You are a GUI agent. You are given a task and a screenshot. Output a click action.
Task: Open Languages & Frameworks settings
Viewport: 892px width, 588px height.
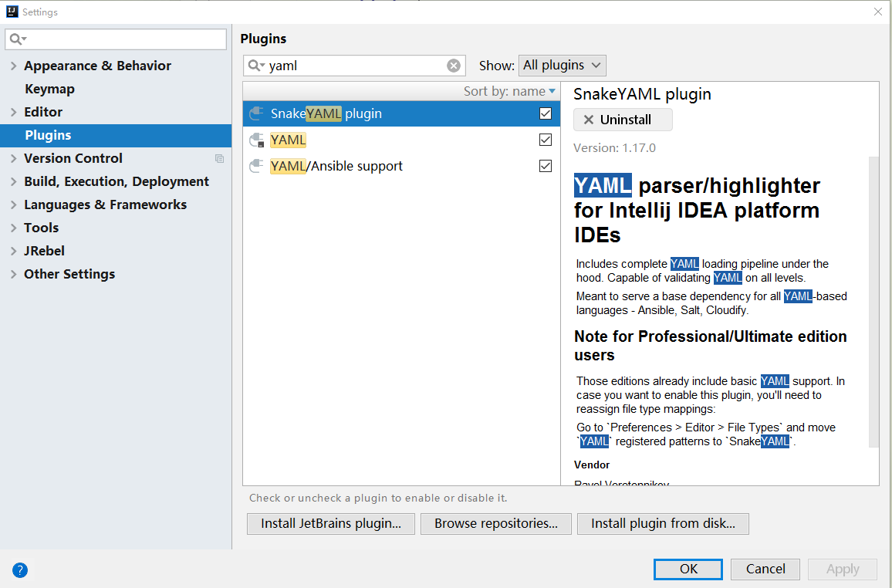(105, 204)
